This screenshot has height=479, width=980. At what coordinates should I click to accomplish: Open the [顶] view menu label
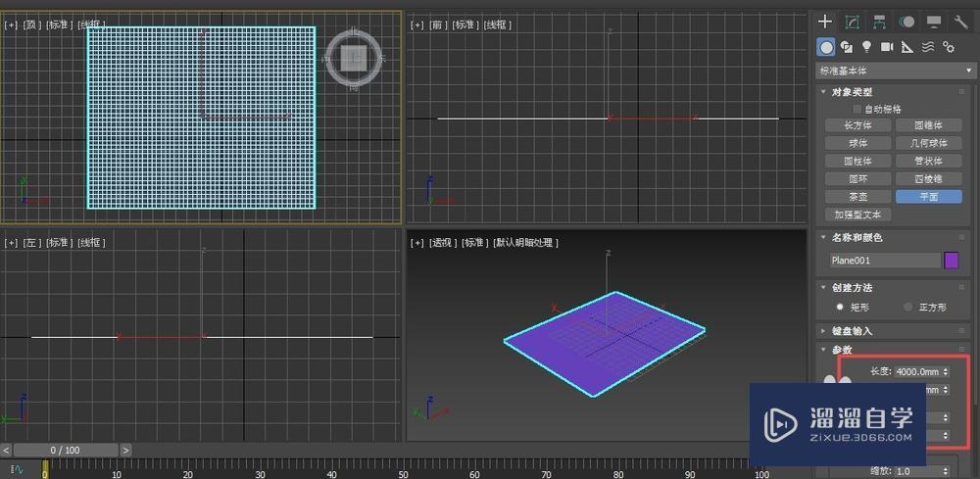pyautogui.click(x=30, y=25)
